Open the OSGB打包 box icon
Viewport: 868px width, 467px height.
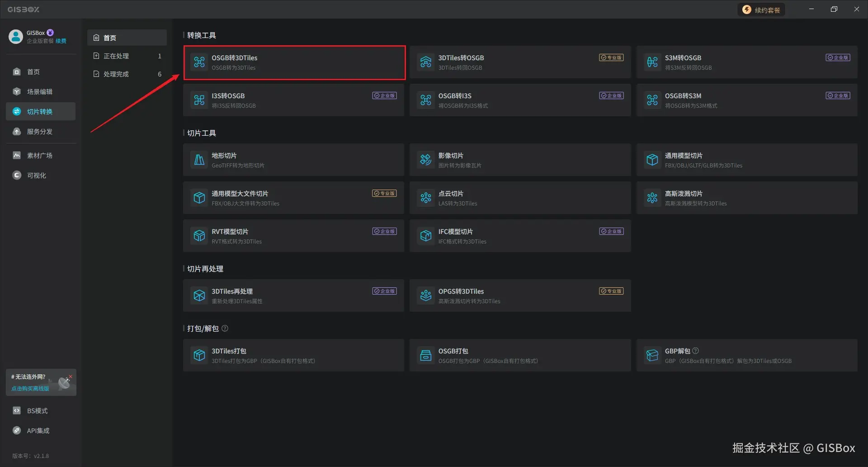[x=426, y=355]
